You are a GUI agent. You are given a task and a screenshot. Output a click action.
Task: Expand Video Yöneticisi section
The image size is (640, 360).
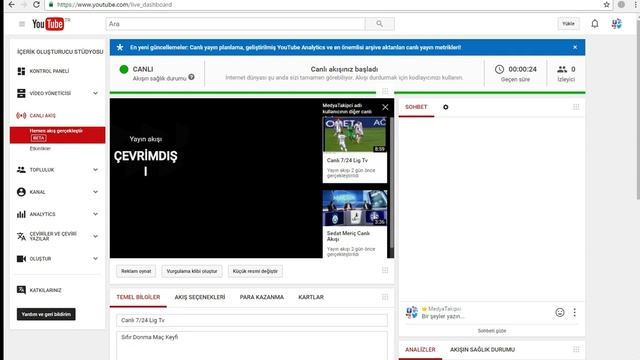tap(95, 93)
